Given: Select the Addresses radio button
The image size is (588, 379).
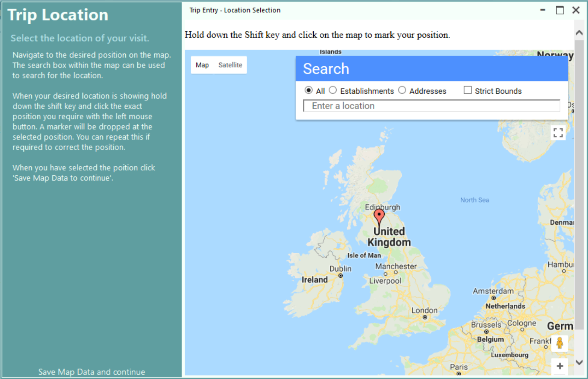Looking at the screenshot, I should pyautogui.click(x=402, y=90).
